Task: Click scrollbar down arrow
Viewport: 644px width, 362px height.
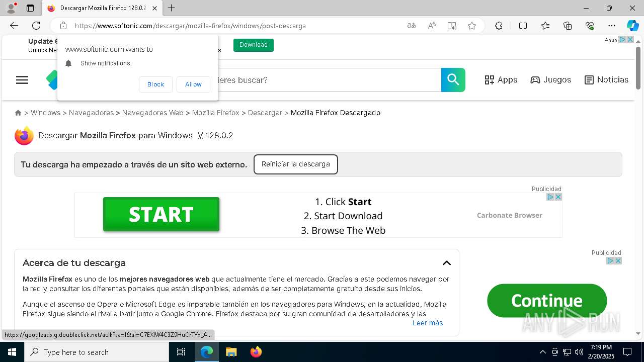Action: (x=638, y=333)
